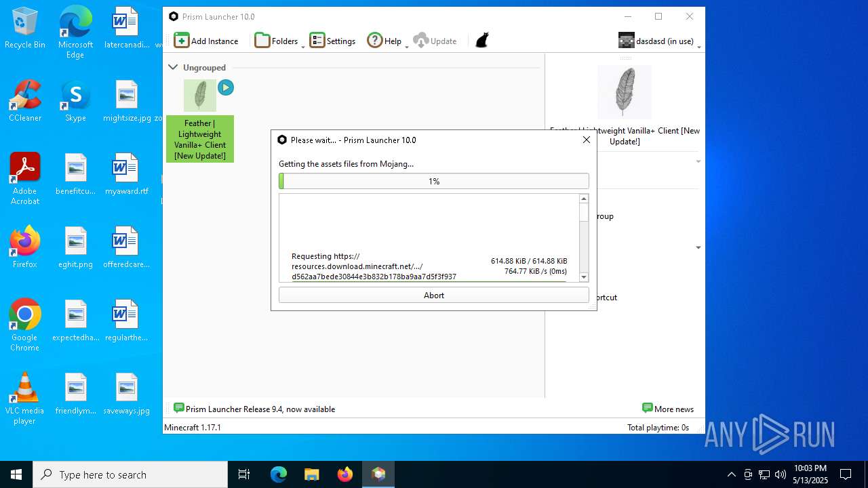The image size is (868, 488).
Task: Open Firefox desktop shortcut
Action: 25,247
